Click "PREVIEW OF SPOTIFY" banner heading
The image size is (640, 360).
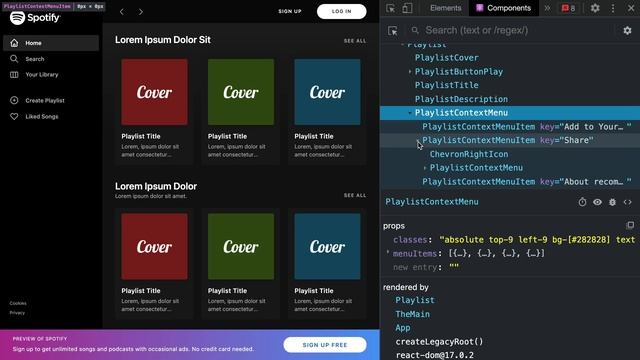coord(40,339)
